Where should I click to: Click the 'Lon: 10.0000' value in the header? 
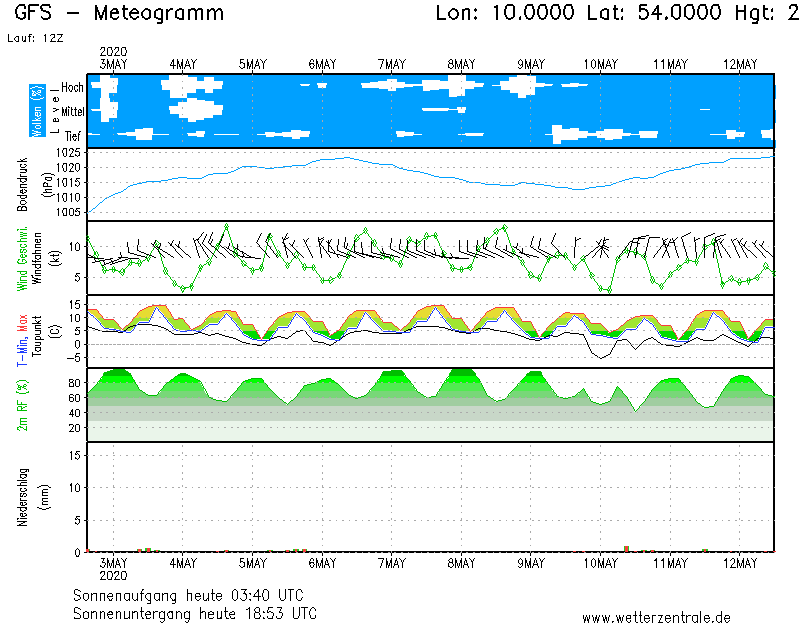pyautogui.click(x=505, y=12)
